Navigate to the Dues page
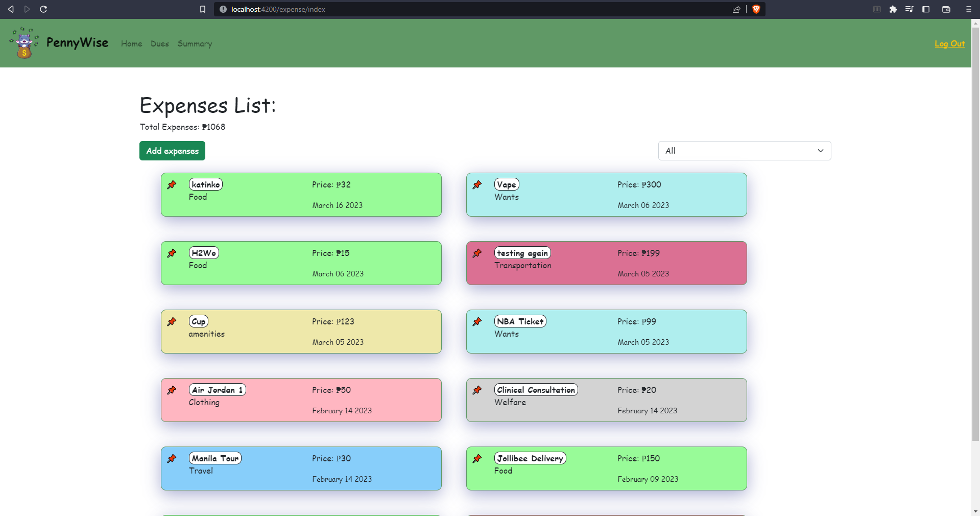Screen dimensions: 980x516 (159, 44)
